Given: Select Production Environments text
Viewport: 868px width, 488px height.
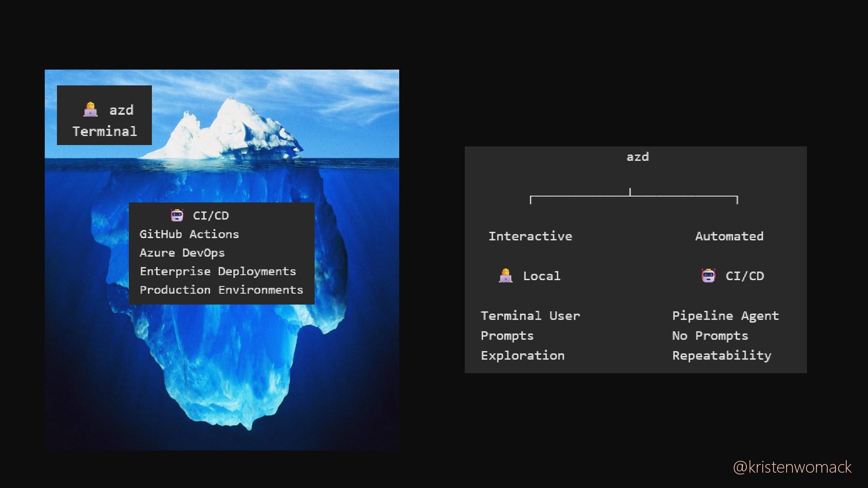Looking at the screenshot, I should coord(221,290).
